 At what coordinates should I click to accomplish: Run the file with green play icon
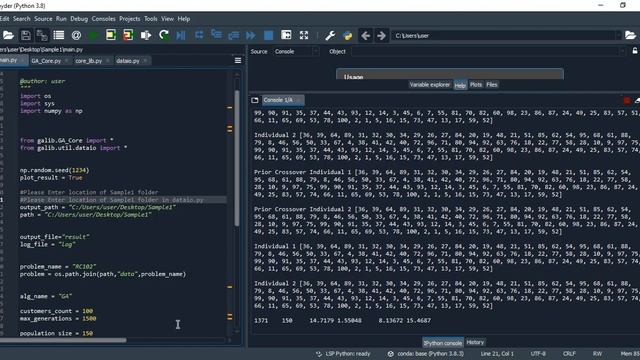click(x=93, y=36)
